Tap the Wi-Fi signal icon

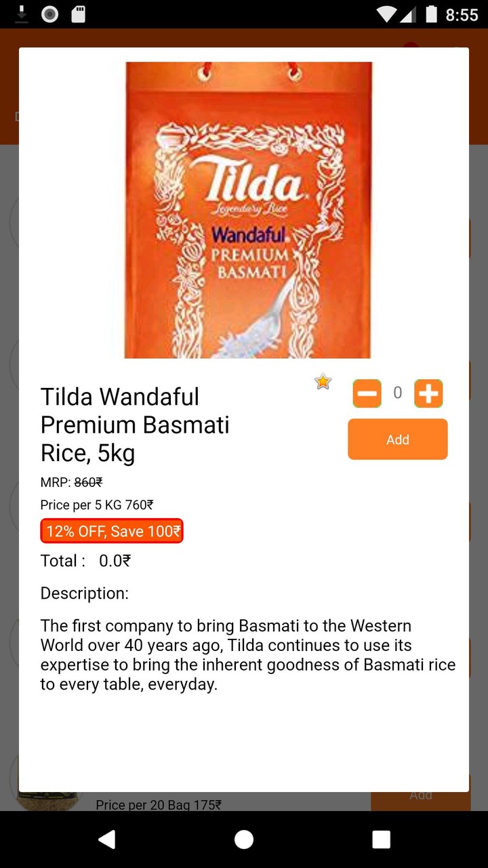(x=387, y=14)
